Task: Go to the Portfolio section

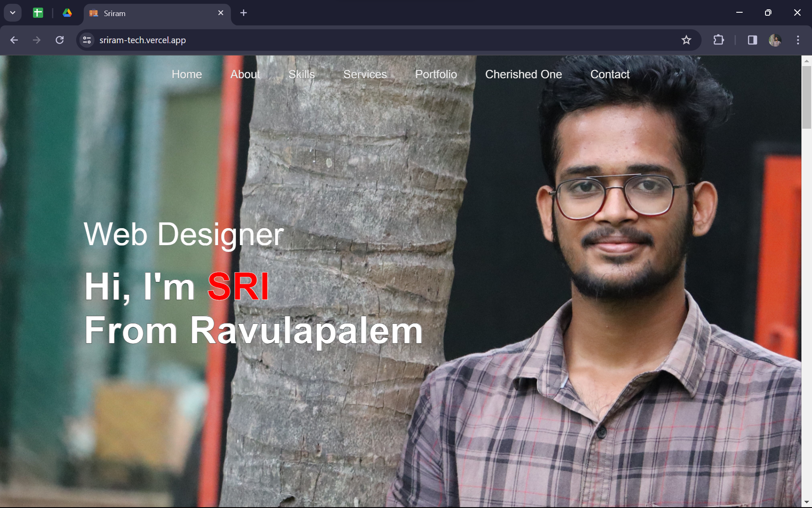Action: [x=436, y=74]
